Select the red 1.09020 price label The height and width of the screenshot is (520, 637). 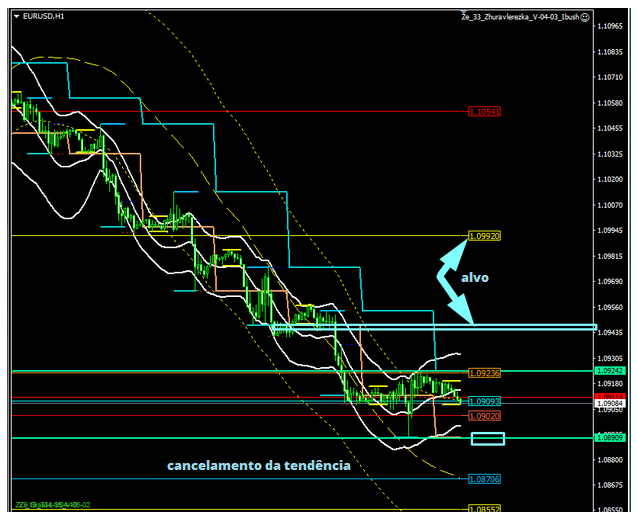click(484, 415)
